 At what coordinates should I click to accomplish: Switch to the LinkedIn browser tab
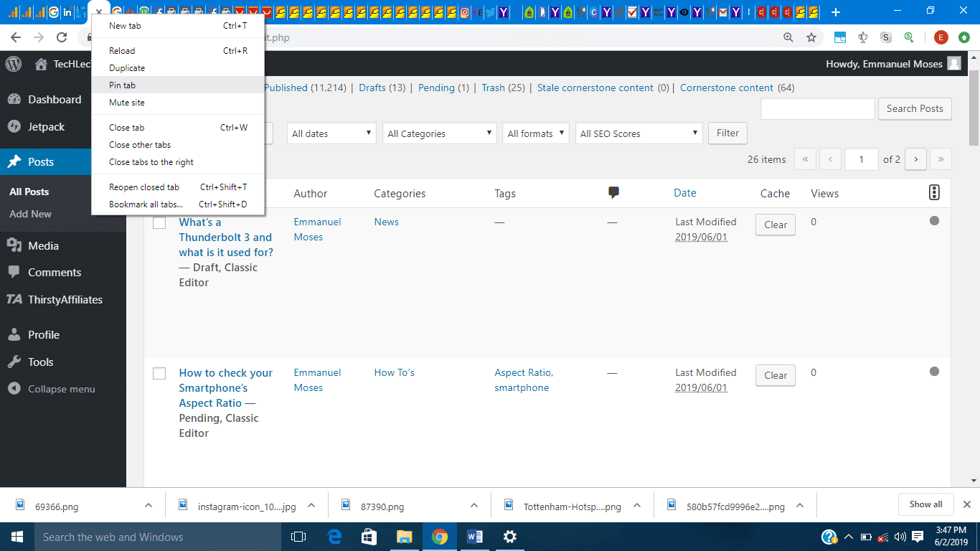click(67, 12)
